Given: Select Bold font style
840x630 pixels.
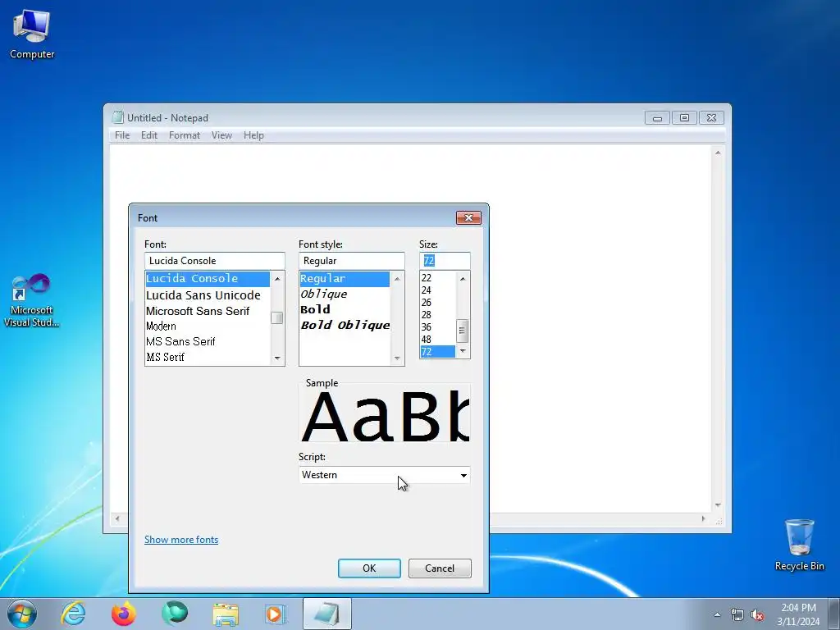Looking at the screenshot, I should (x=345, y=309).
